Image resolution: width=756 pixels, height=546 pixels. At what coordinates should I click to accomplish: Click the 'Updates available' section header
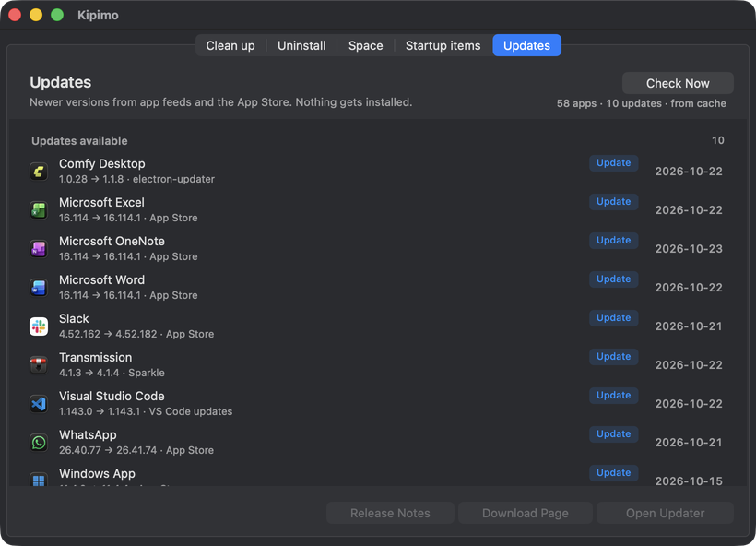pyautogui.click(x=79, y=141)
